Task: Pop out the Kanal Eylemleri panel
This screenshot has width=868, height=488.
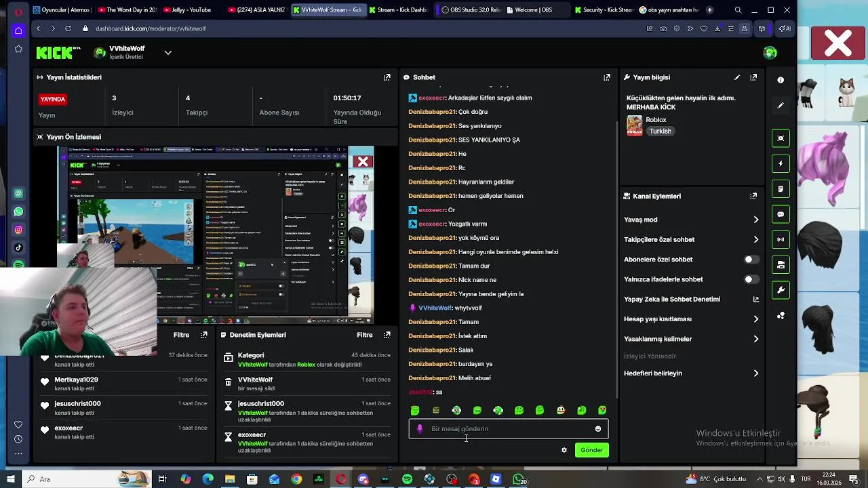Action: [753, 196]
